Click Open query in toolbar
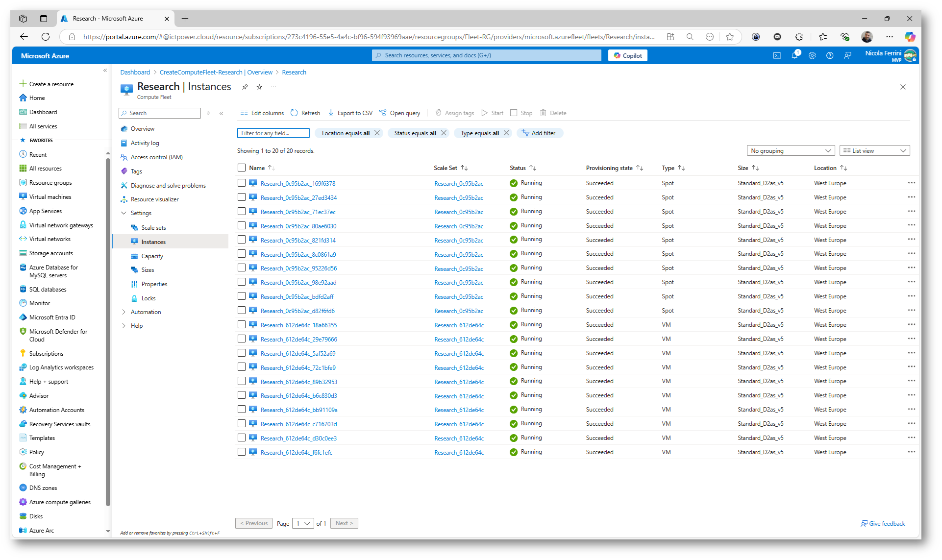This screenshot has height=560, width=942. click(x=400, y=113)
